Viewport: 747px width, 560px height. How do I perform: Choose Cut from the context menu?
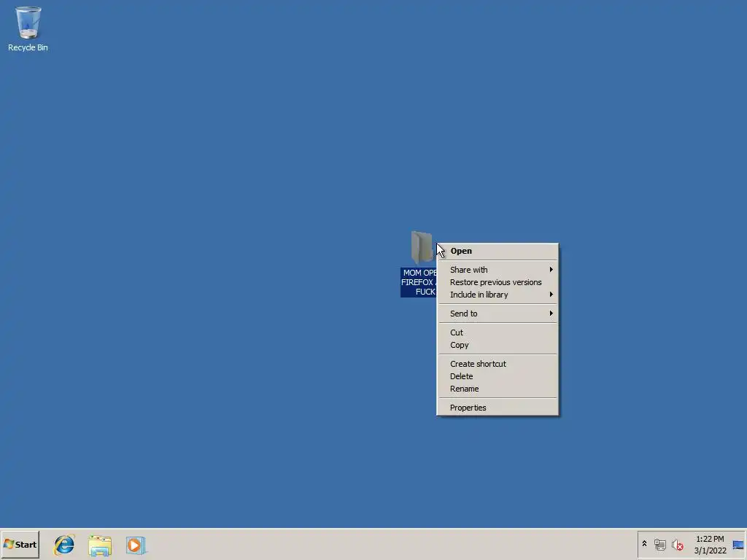click(x=498, y=332)
